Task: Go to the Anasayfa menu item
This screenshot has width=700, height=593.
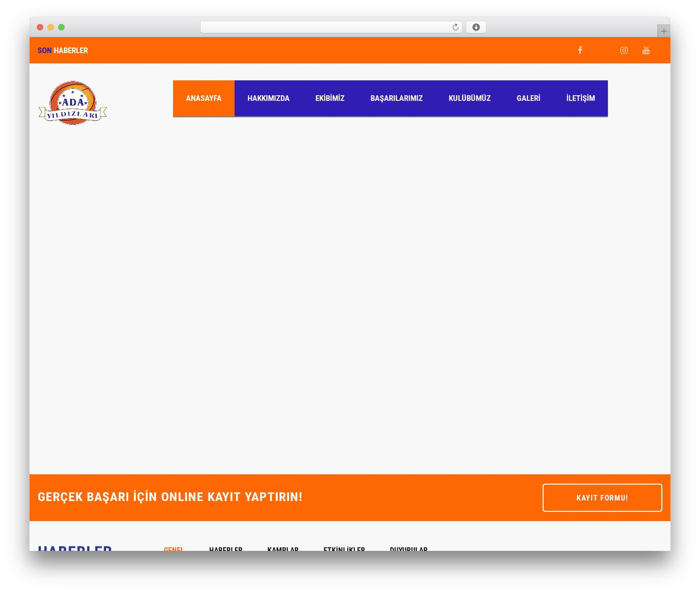Action: coord(203,98)
